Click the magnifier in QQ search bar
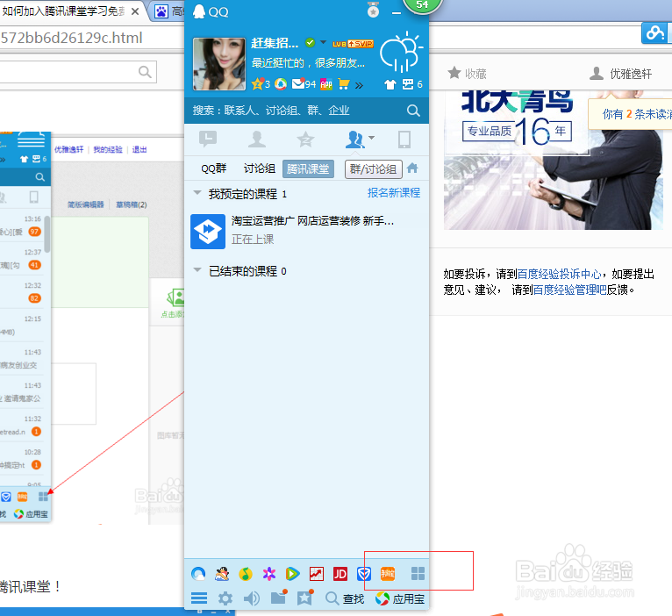The width and height of the screenshot is (672, 616). 413,111
